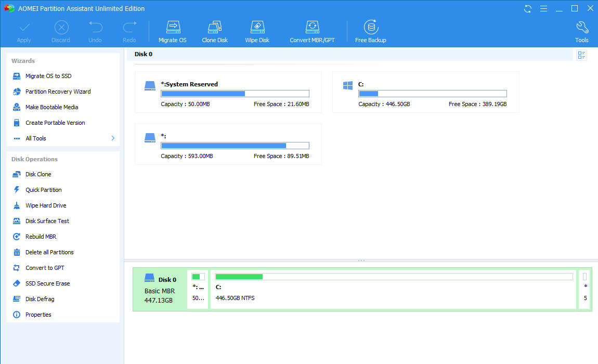Click the Disk 0 header label
598x364 pixels.
click(144, 54)
